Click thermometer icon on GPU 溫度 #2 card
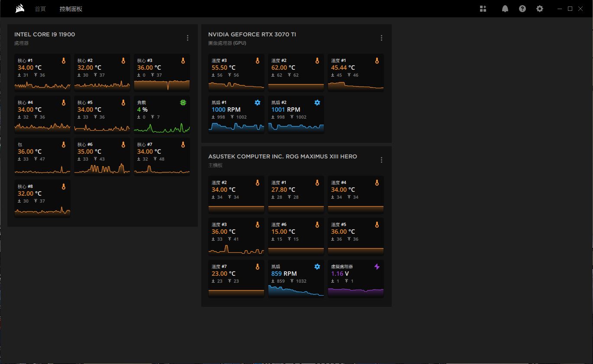This screenshot has width=593, height=364. (317, 61)
